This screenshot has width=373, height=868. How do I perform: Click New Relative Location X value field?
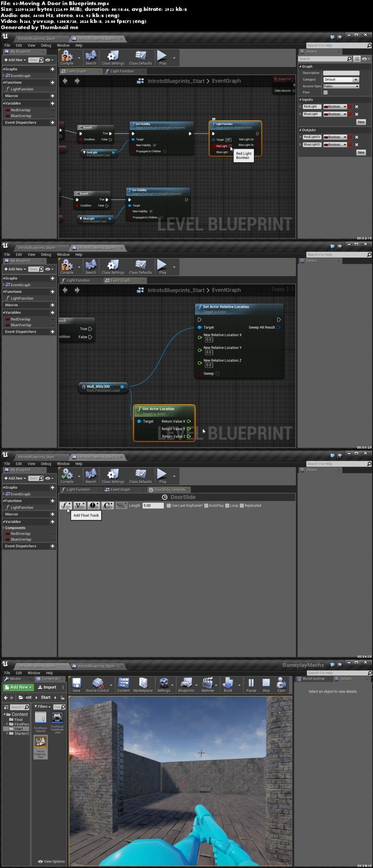(209, 340)
